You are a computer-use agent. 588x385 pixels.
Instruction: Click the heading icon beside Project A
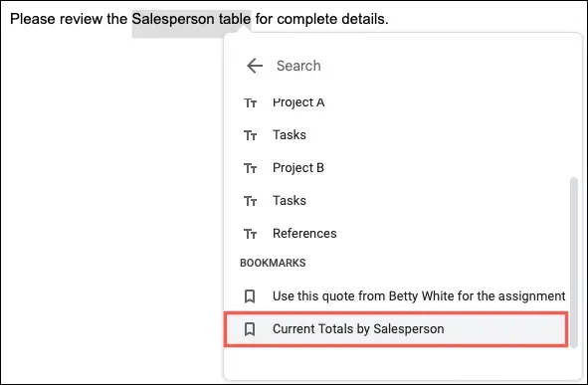coord(250,102)
